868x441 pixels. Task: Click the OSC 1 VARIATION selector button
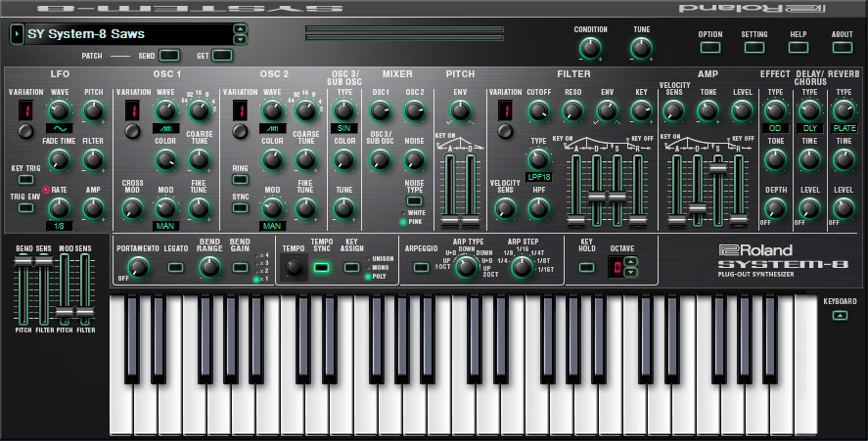pos(132,131)
